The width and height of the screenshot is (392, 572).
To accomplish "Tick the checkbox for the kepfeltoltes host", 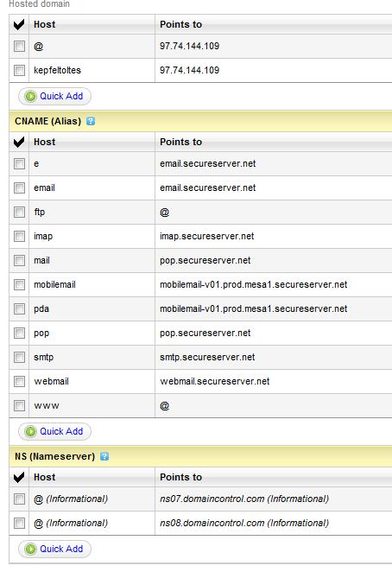I will [x=19, y=70].
